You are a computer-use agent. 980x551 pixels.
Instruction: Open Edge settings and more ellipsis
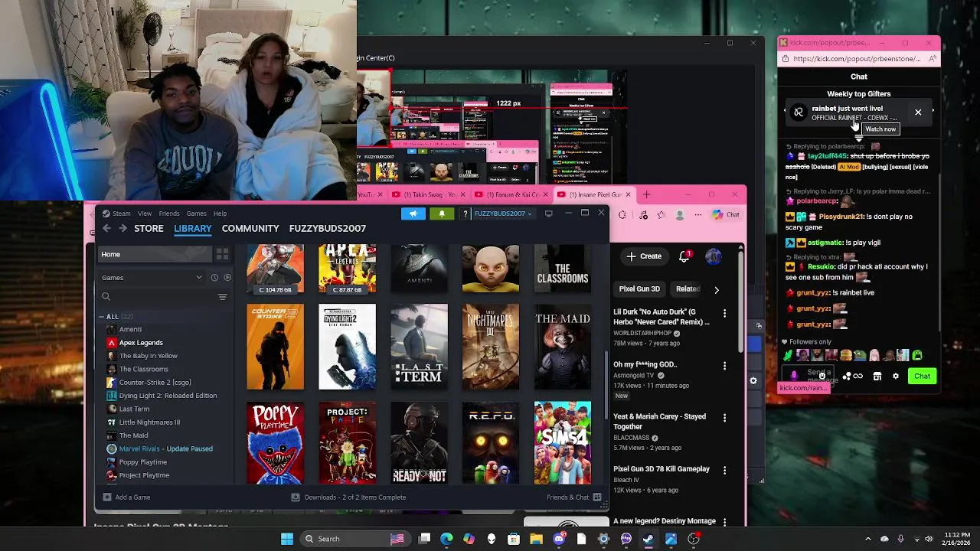tap(698, 215)
